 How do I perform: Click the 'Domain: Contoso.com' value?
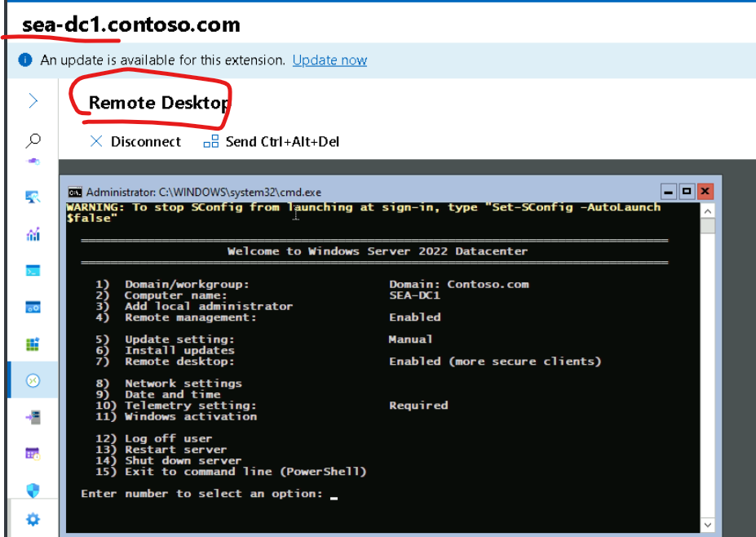(x=459, y=284)
